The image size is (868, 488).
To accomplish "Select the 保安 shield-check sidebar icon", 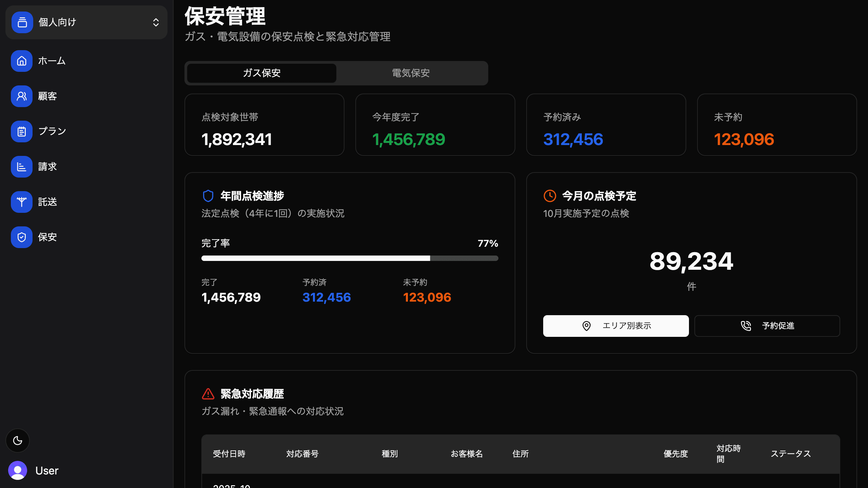I will (22, 237).
